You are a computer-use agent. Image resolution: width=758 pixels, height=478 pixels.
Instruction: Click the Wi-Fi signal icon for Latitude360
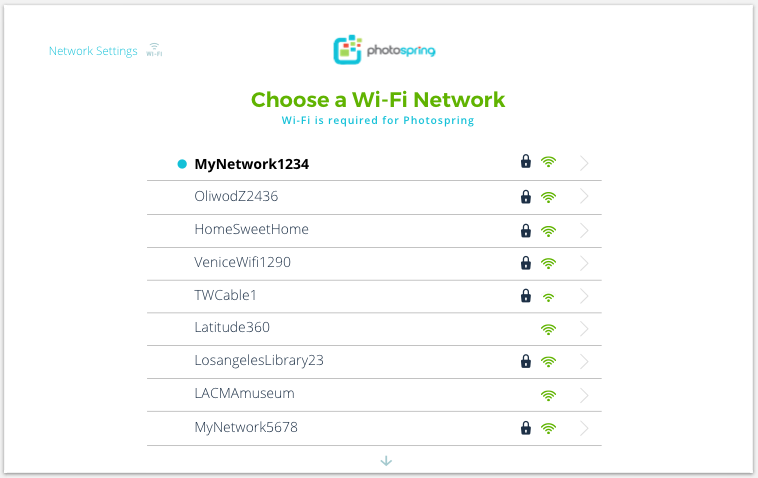548,330
